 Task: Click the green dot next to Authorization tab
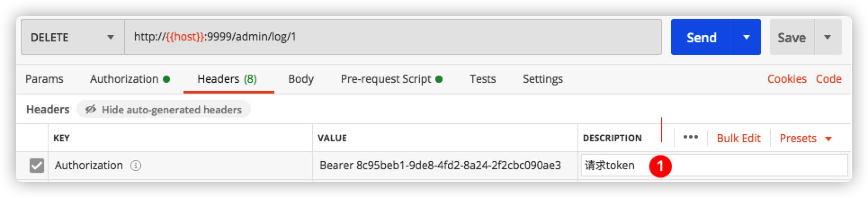coord(166,79)
